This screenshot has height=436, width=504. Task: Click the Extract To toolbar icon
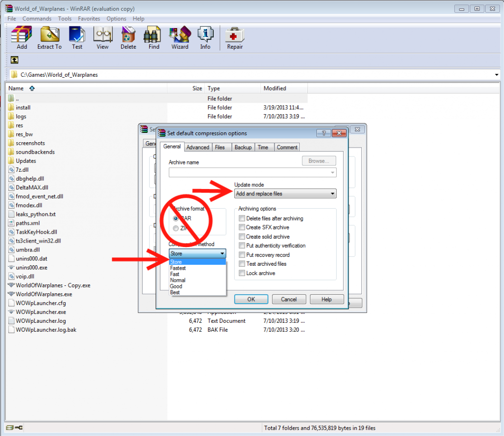pos(50,34)
